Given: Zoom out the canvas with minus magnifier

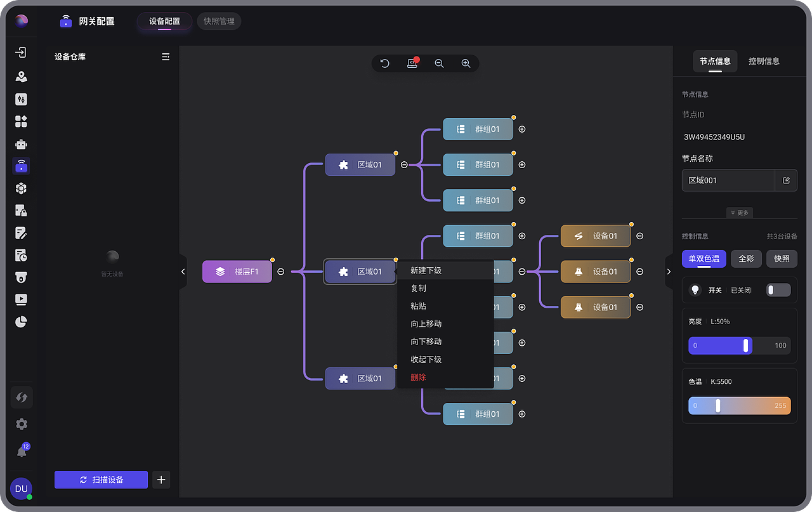Looking at the screenshot, I should (x=439, y=63).
